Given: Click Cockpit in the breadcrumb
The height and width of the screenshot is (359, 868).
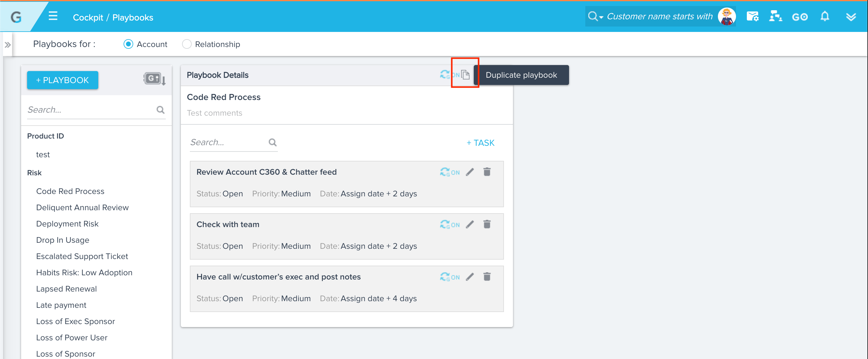Looking at the screenshot, I should [x=88, y=17].
